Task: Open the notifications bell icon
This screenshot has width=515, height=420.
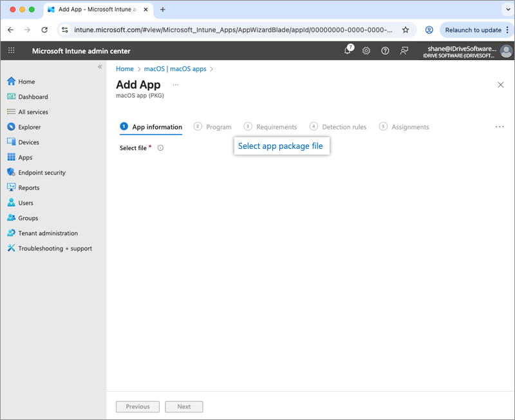Action: [348, 51]
